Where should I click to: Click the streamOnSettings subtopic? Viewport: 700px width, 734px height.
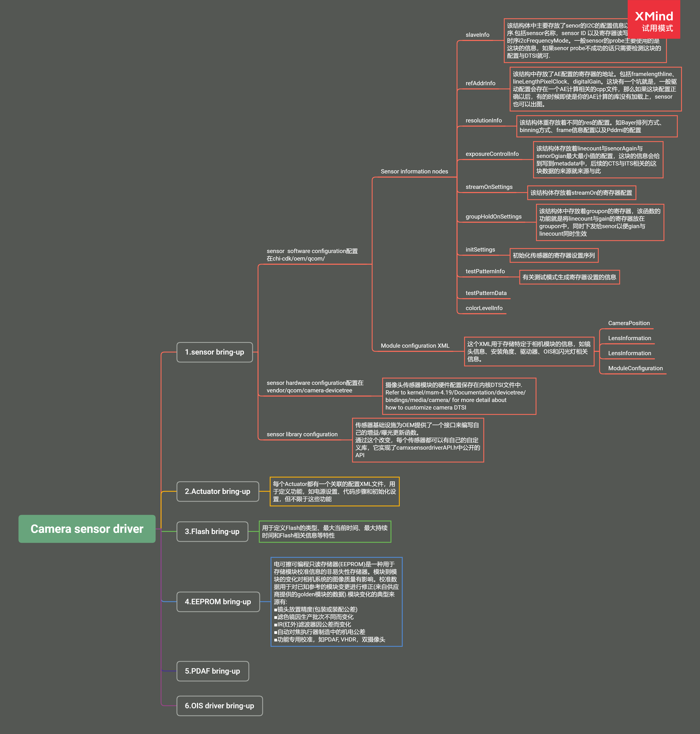(x=489, y=187)
